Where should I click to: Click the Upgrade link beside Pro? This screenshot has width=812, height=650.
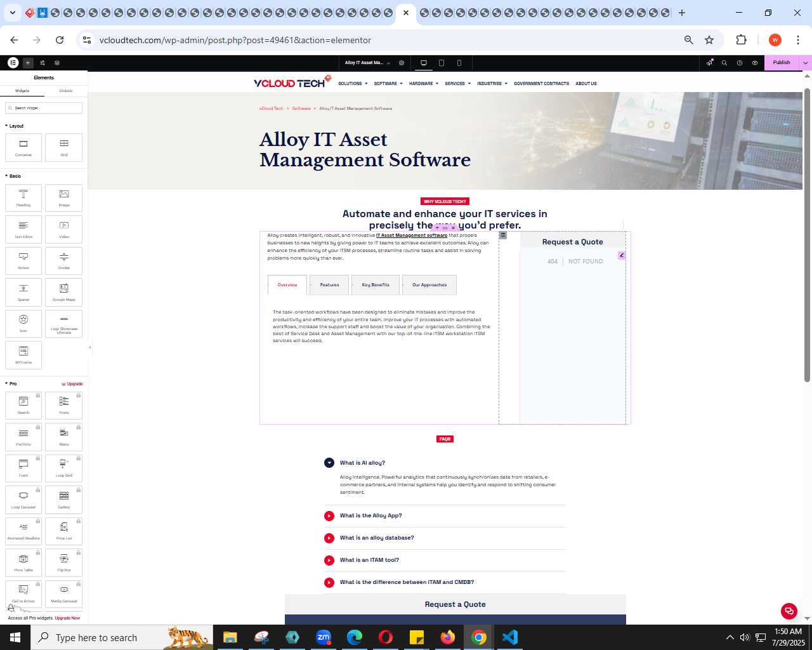click(x=72, y=383)
